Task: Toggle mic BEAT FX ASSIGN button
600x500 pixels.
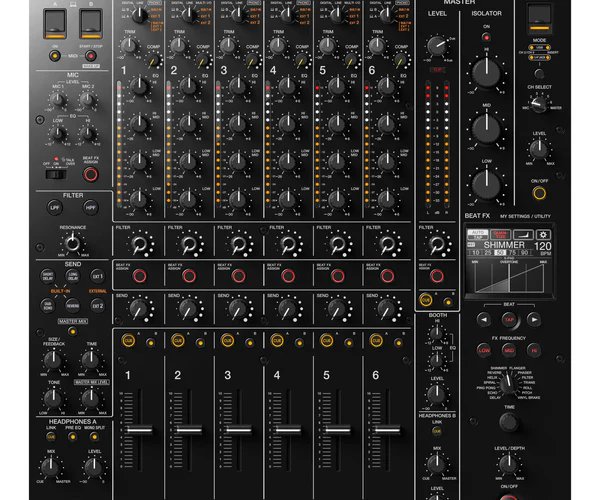Action: point(91,174)
